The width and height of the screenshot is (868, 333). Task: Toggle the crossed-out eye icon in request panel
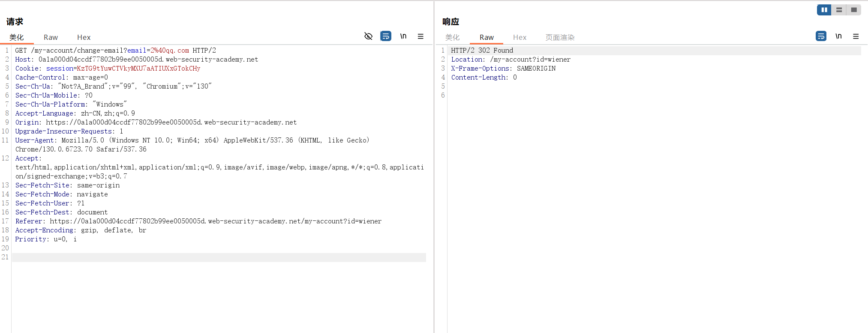click(368, 36)
